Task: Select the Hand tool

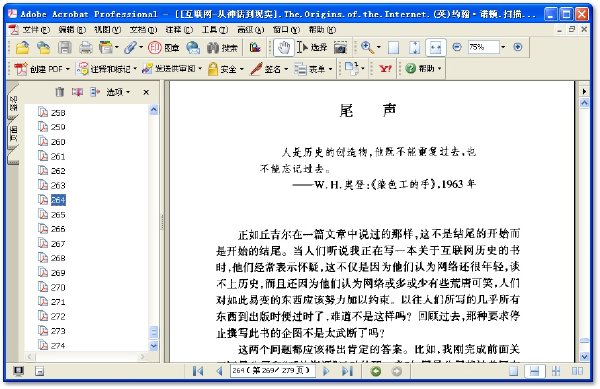Action: tap(284, 47)
